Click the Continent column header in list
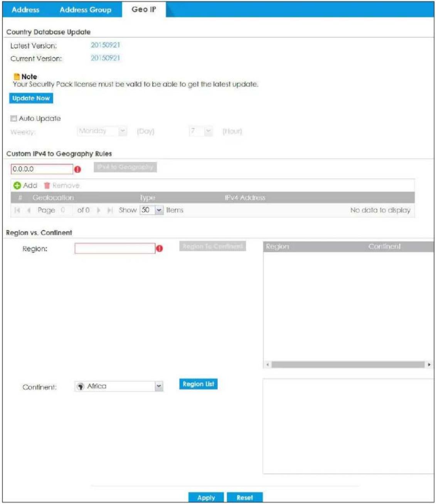Image resolution: width=436 pixels, height=504 pixels. (384, 246)
